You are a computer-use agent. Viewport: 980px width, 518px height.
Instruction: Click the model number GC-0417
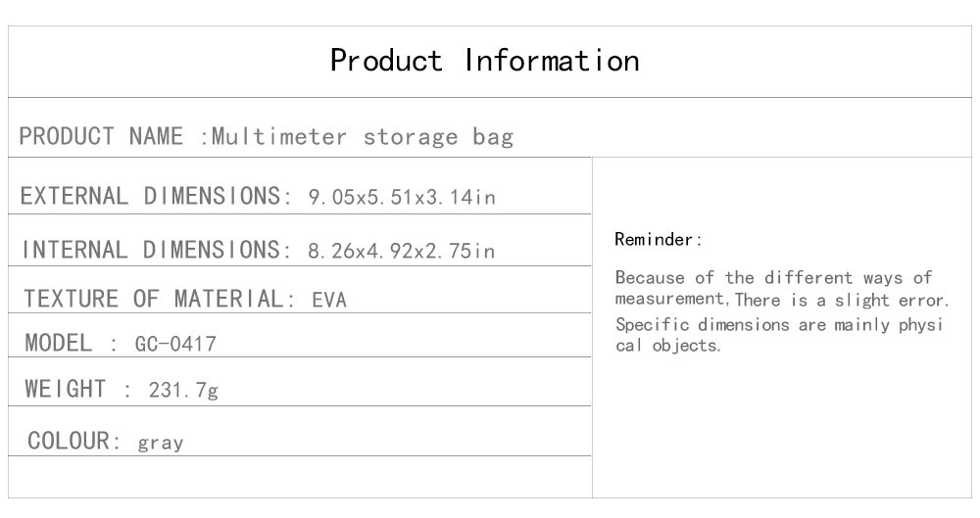[175, 345]
